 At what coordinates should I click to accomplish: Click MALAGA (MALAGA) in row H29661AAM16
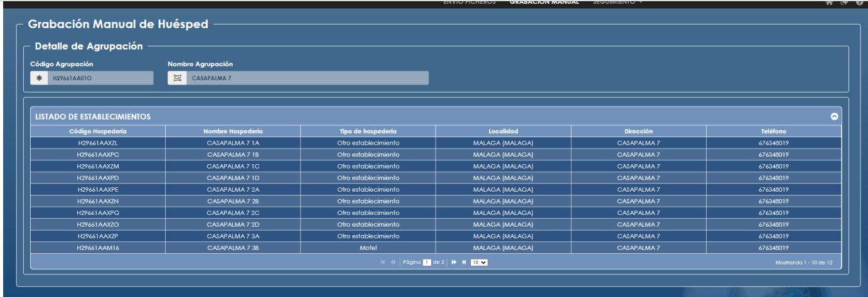[503, 247]
